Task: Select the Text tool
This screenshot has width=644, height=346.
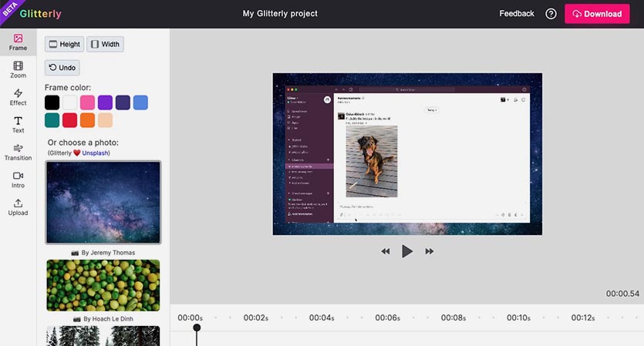Action: coord(18,125)
